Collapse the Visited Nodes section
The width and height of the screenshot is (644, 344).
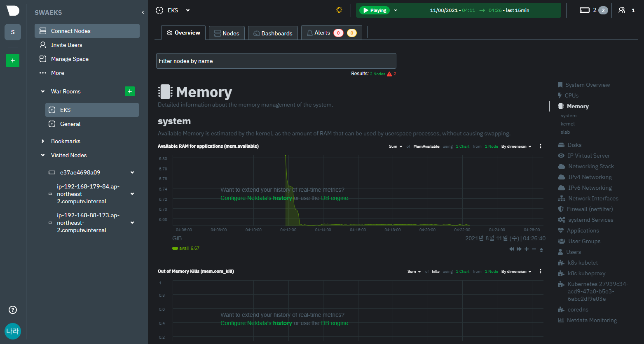(x=43, y=155)
